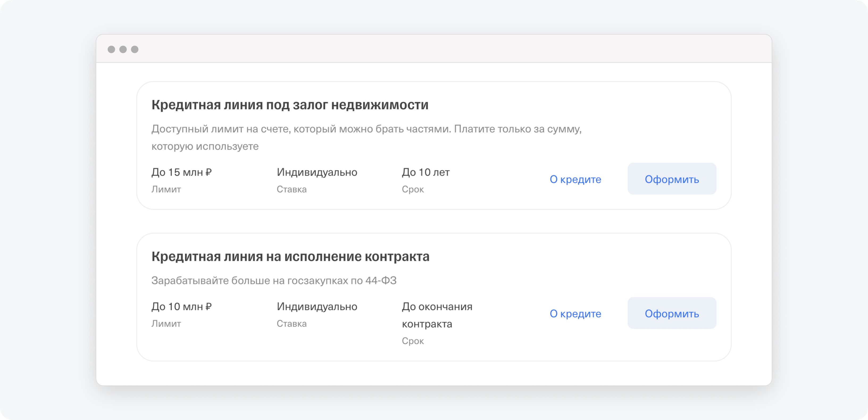Click 'Индивидуально' rate in the real estate card
This screenshot has width=868, height=420.
tap(317, 172)
